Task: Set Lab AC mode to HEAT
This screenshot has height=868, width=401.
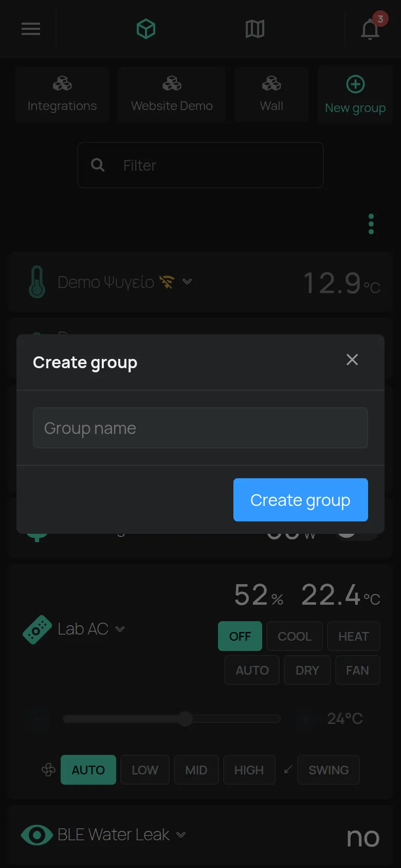Action: tap(354, 636)
